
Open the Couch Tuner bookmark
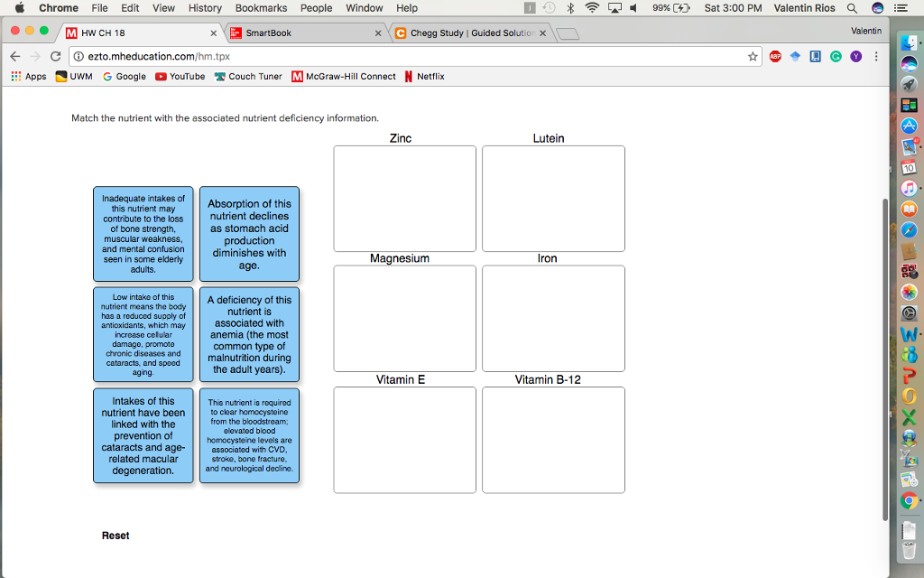click(248, 77)
